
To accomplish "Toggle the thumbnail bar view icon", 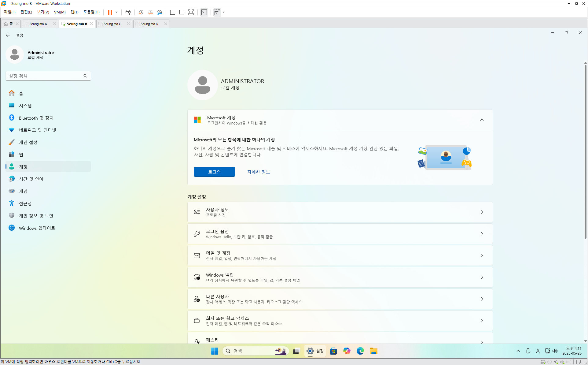I will [x=182, y=12].
